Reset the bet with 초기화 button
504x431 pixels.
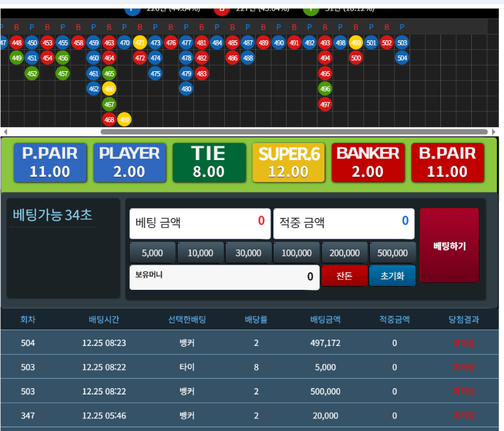(392, 276)
